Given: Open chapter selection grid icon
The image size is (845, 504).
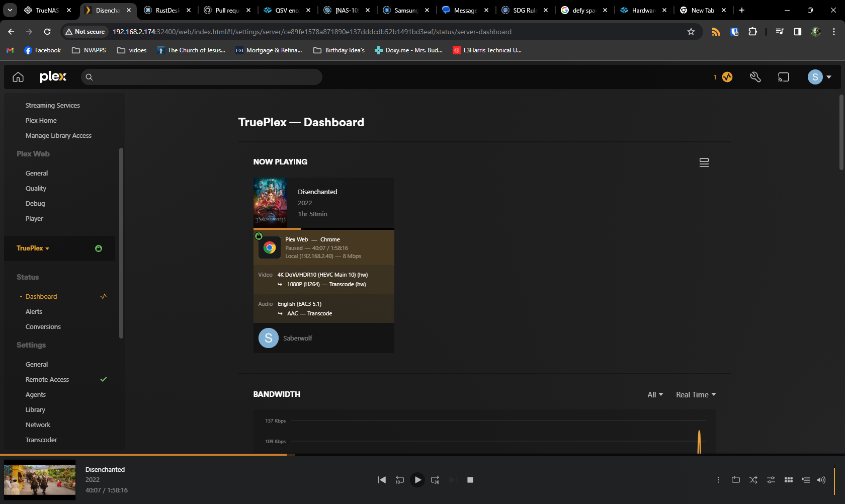Looking at the screenshot, I should (x=788, y=480).
